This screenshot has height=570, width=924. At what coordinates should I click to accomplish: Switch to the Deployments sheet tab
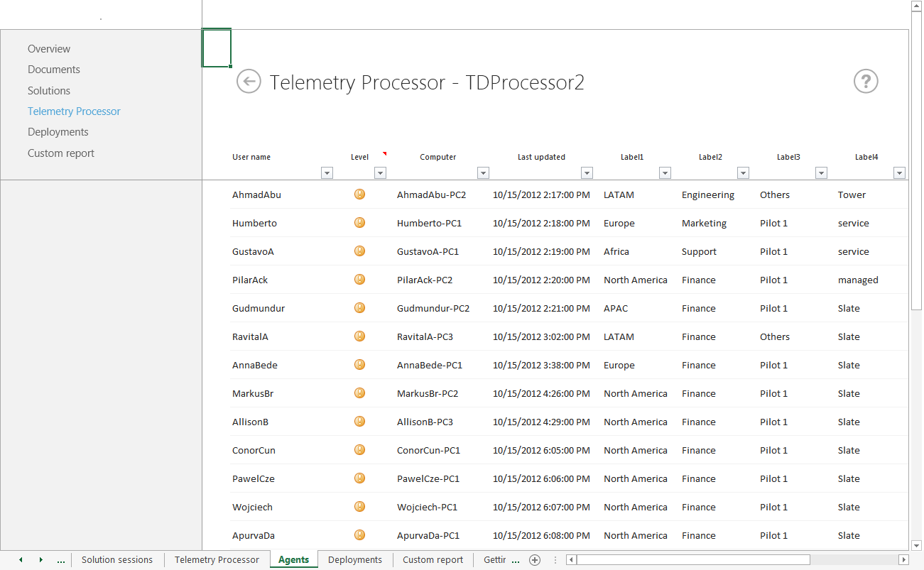pyautogui.click(x=355, y=559)
